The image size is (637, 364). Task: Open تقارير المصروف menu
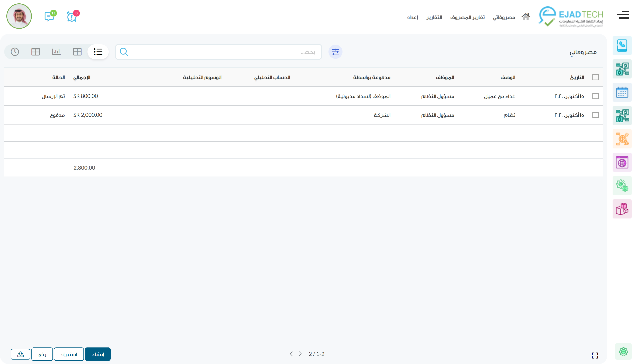pyautogui.click(x=467, y=17)
